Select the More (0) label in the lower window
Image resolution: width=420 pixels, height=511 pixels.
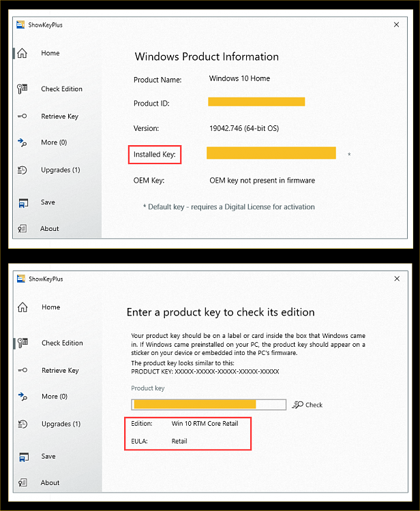[x=55, y=397]
